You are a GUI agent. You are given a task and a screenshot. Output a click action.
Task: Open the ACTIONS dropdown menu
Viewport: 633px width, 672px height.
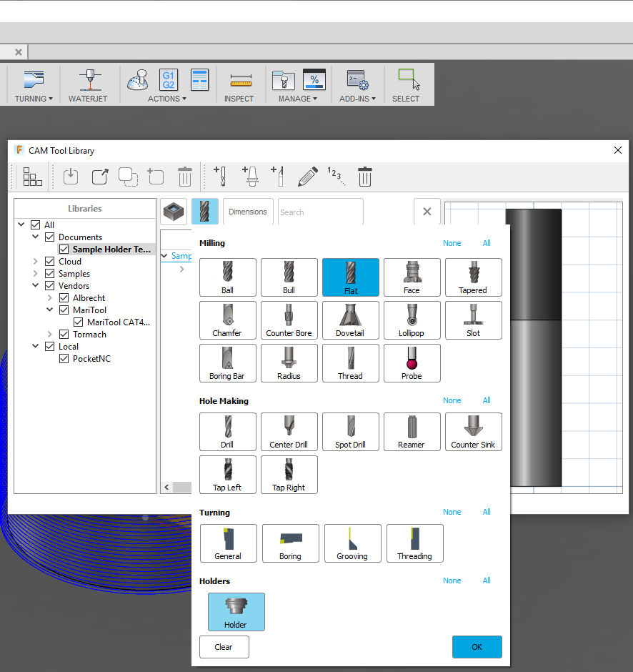167,99
